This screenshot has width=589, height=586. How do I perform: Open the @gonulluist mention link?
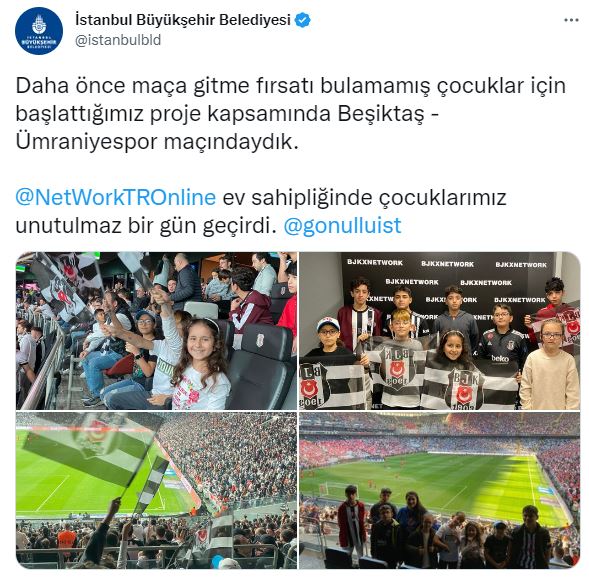tap(342, 225)
